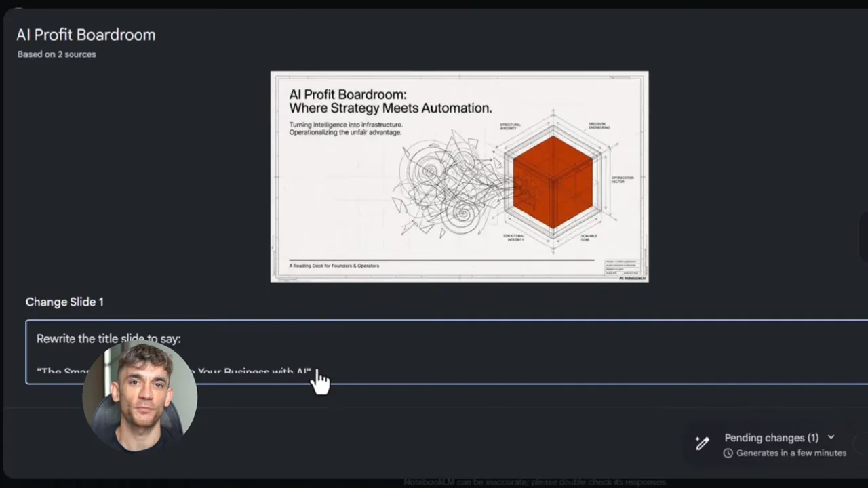Click the 'Change Slide 1' label
The height and width of the screenshot is (488, 868).
64,302
